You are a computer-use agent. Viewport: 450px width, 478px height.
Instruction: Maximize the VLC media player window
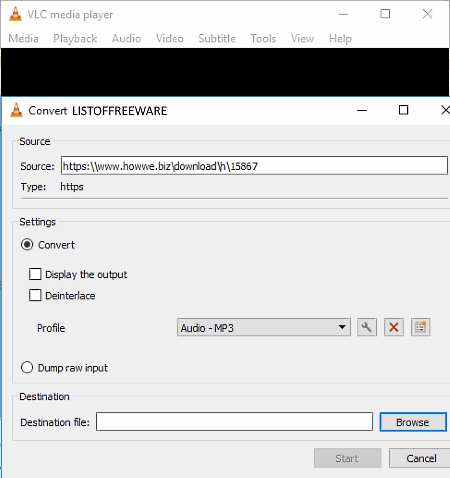pyautogui.click(x=385, y=14)
